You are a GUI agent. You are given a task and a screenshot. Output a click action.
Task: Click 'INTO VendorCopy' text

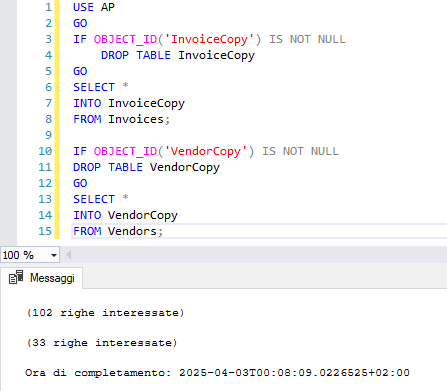click(125, 215)
